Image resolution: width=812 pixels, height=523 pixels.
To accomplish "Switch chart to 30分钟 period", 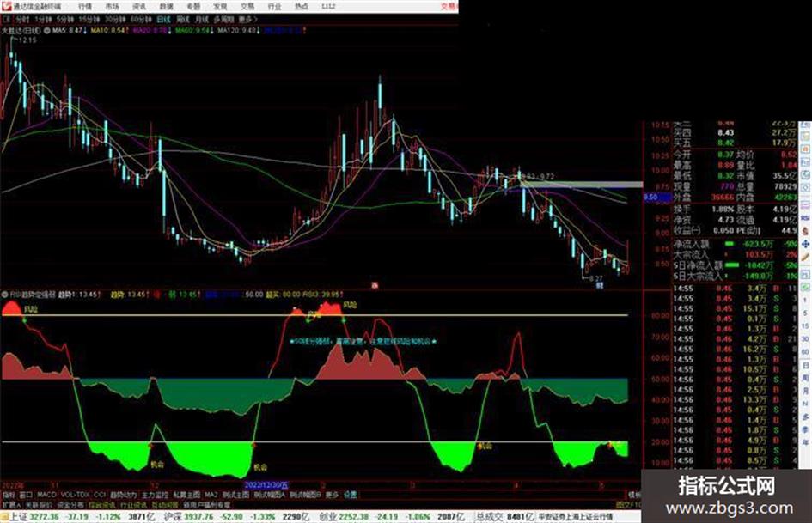I will point(115,19).
